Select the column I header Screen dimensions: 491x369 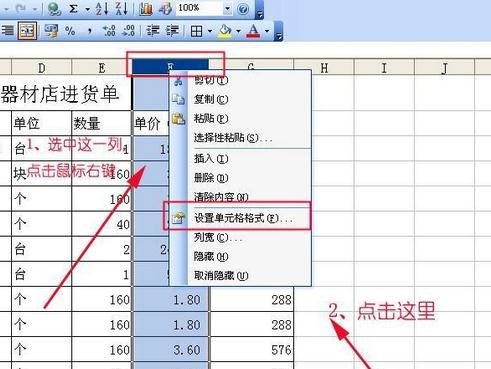[384, 68]
